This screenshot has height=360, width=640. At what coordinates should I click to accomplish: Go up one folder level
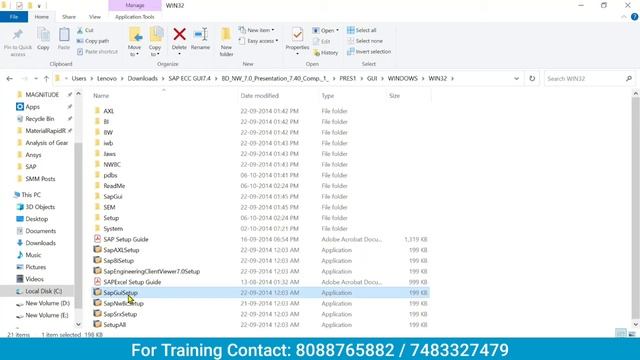46,78
